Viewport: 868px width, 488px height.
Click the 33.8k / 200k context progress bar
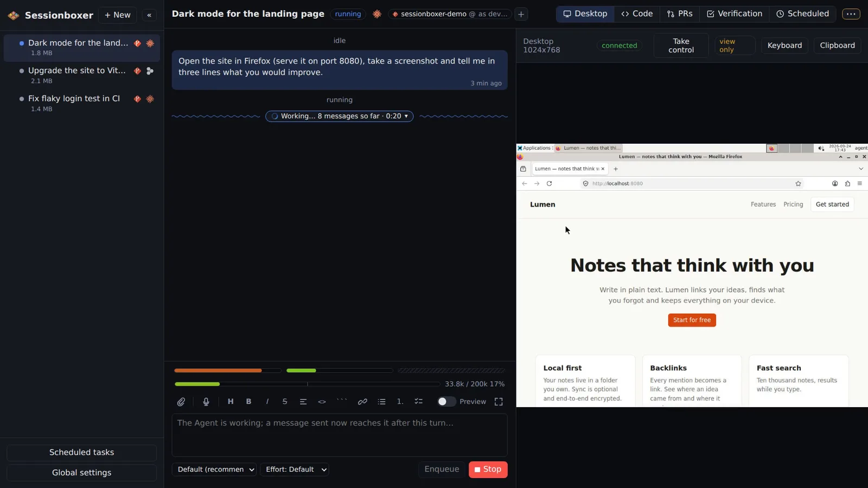click(307, 384)
